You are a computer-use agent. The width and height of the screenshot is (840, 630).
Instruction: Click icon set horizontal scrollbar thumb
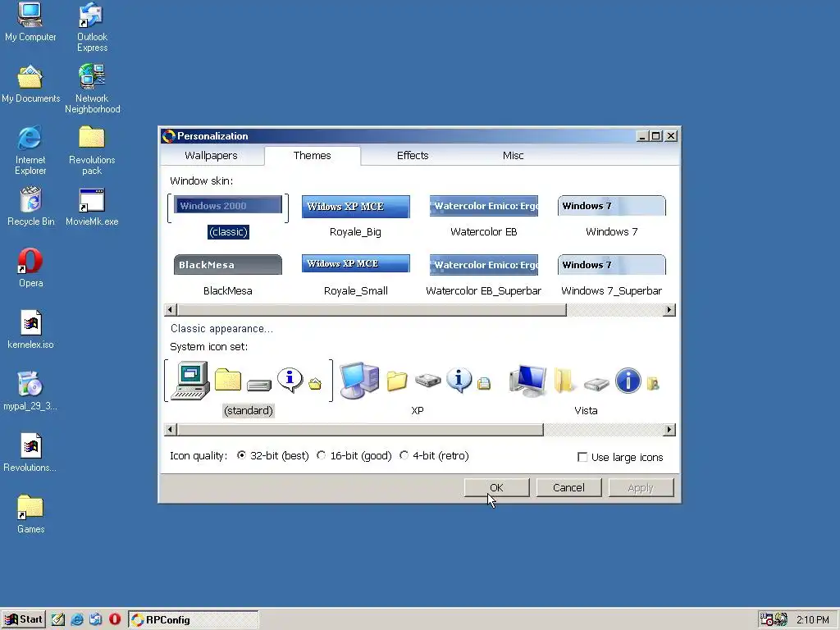(x=360, y=430)
